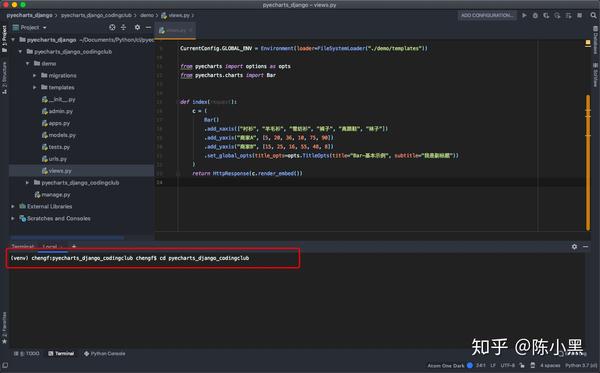Image resolution: width=600 pixels, height=373 pixels.
Task: Open Search Everywhere magnifier icon
Action: [x=593, y=15]
